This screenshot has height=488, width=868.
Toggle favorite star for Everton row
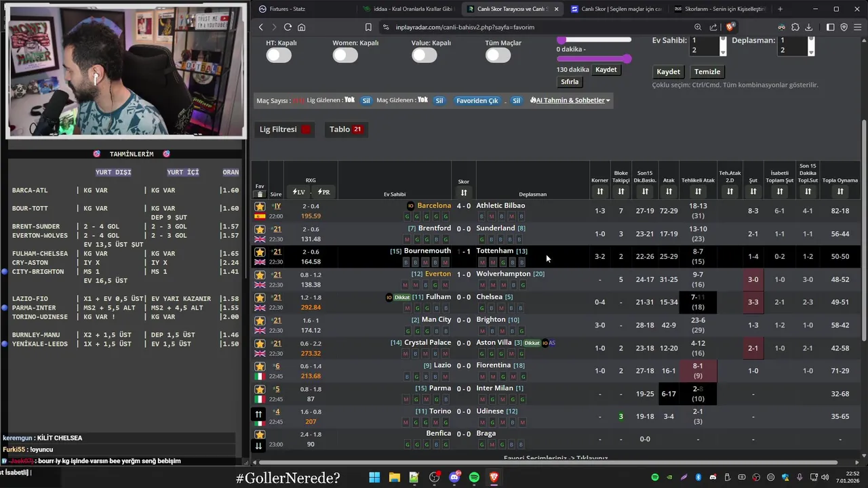pyautogui.click(x=260, y=275)
